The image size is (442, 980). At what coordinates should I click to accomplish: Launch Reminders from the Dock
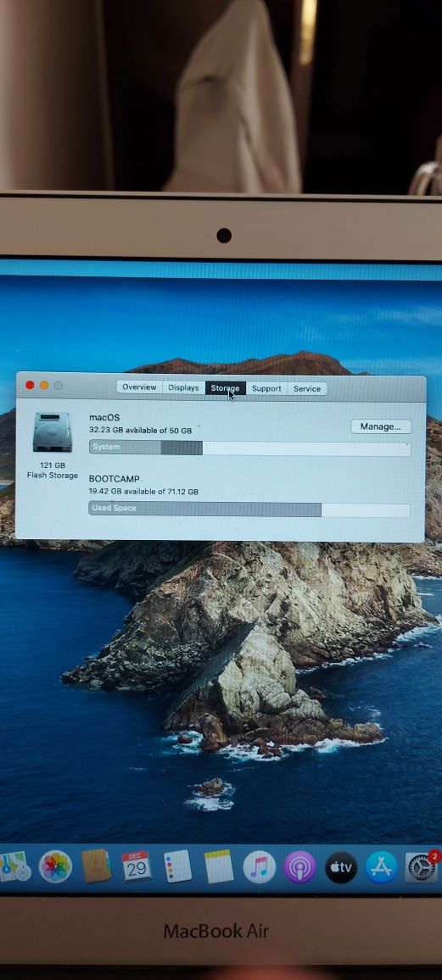point(177,867)
